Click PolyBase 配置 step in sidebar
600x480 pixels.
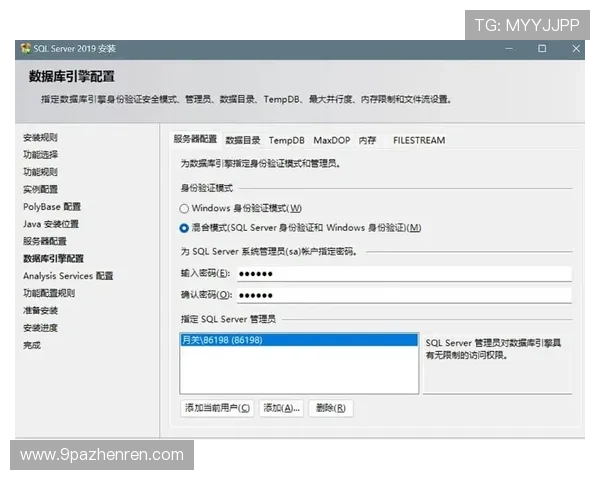[x=52, y=207]
